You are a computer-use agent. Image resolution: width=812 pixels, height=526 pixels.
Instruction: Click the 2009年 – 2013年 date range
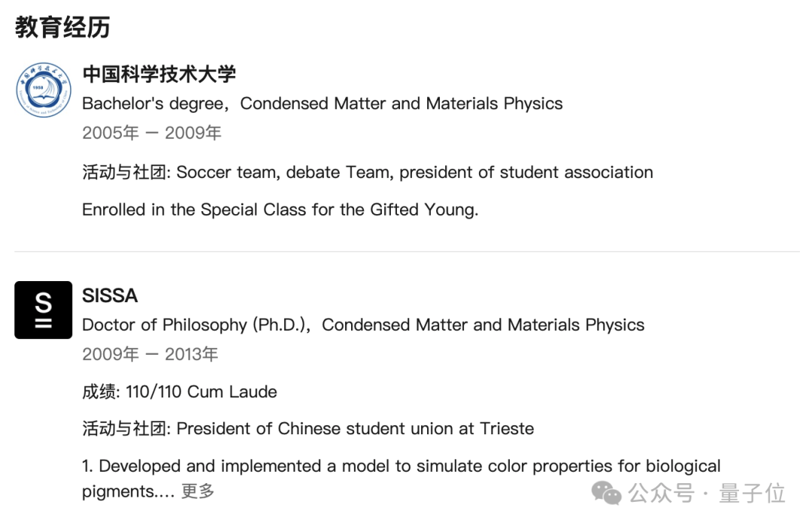tap(150, 354)
